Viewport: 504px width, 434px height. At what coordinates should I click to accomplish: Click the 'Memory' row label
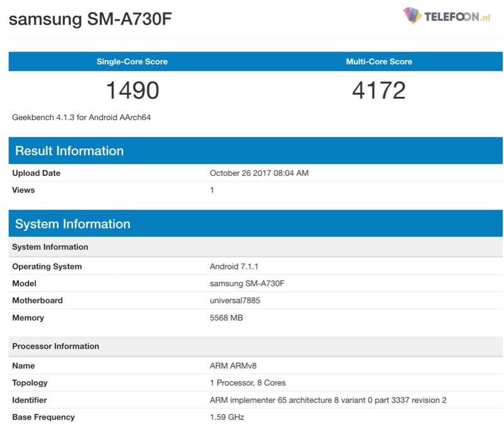pyautogui.click(x=28, y=318)
